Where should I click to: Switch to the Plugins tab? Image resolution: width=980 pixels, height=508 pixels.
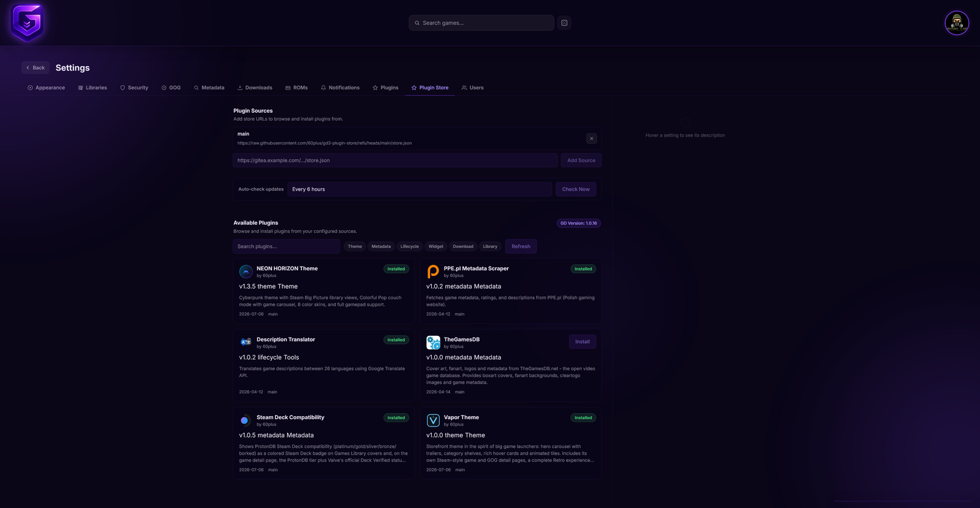point(385,88)
